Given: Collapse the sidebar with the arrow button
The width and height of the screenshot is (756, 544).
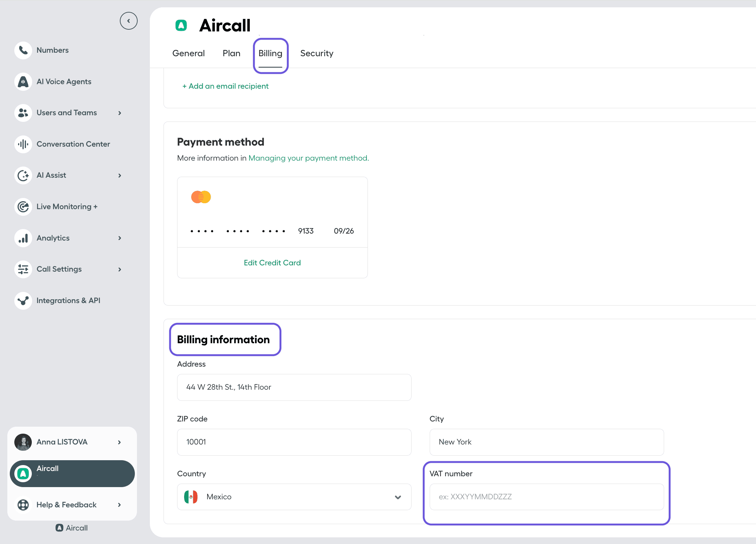Looking at the screenshot, I should pyautogui.click(x=129, y=21).
